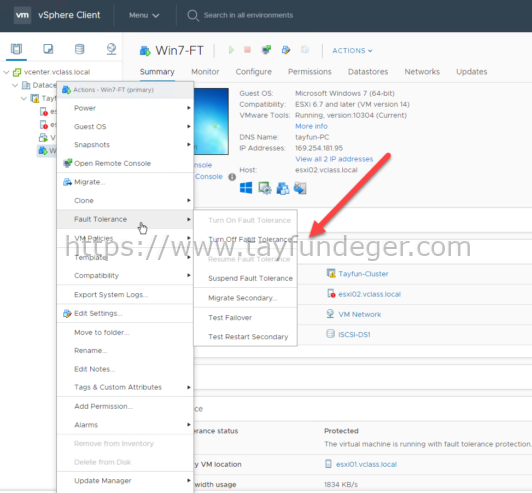This screenshot has width=532, height=493.
Task: Open the VM Network link
Action: (360, 314)
